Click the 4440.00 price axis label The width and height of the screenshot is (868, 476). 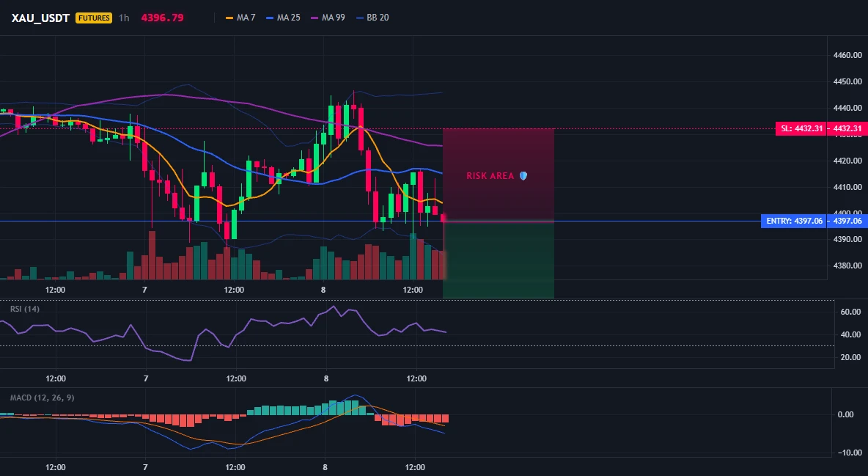pos(847,108)
